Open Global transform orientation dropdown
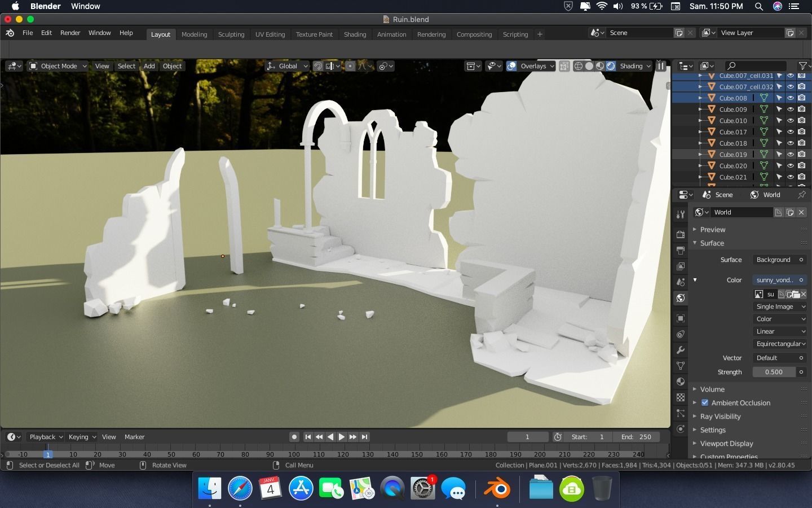The width and height of the screenshot is (812, 508). [x=287, y=66]
